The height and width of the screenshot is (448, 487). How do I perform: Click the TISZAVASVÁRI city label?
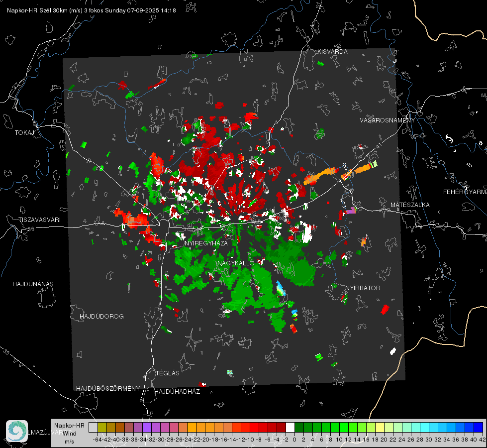[x=39, y=220]
